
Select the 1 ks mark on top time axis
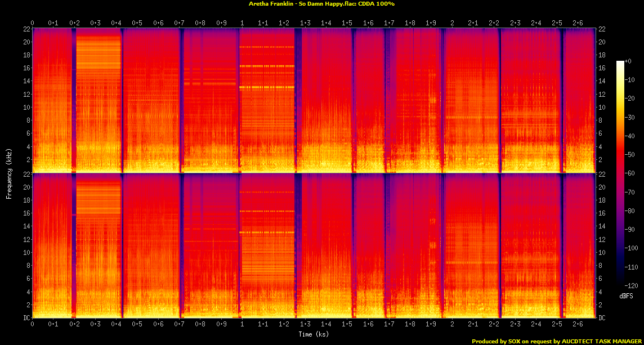click(242, 23)
